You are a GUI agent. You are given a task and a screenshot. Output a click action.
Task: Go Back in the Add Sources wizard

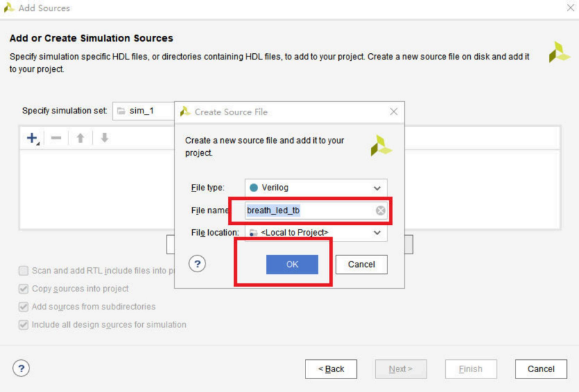pos(331,369)
